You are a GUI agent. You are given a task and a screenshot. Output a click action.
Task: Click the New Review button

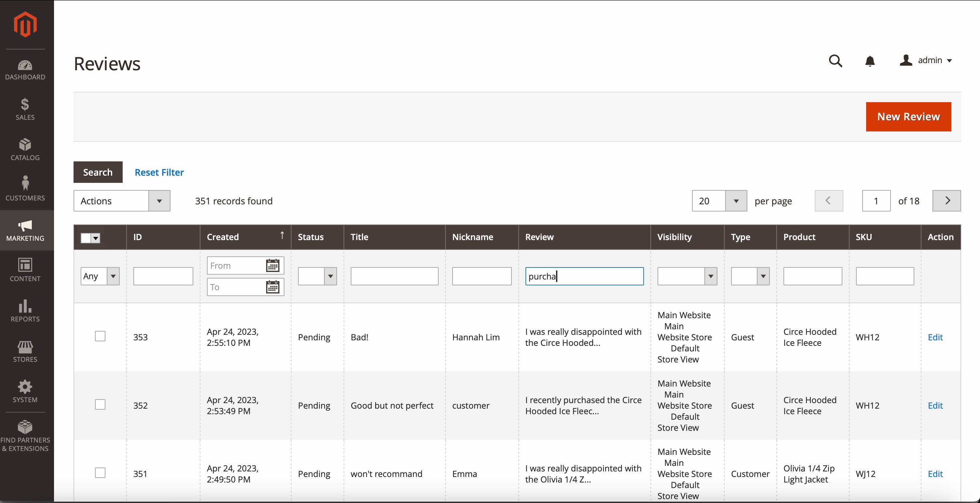pyautogui.click(x=908, y=117)
